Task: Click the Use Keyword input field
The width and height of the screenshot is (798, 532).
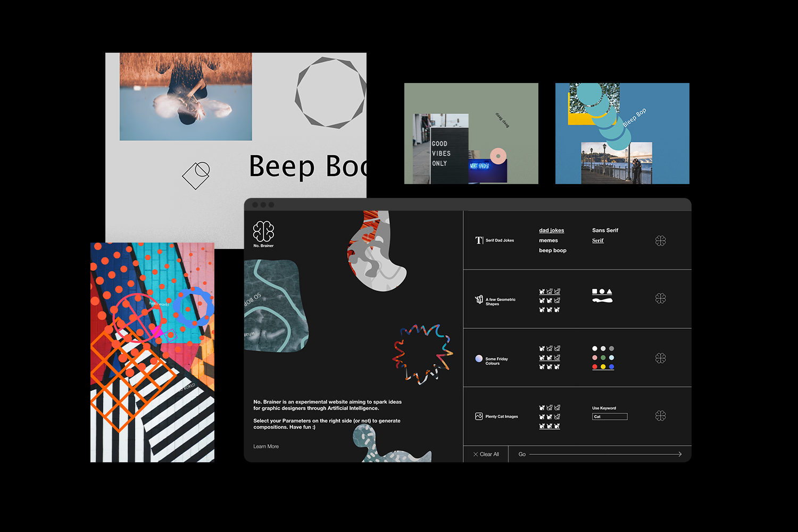Action: [x=610, y=417]
